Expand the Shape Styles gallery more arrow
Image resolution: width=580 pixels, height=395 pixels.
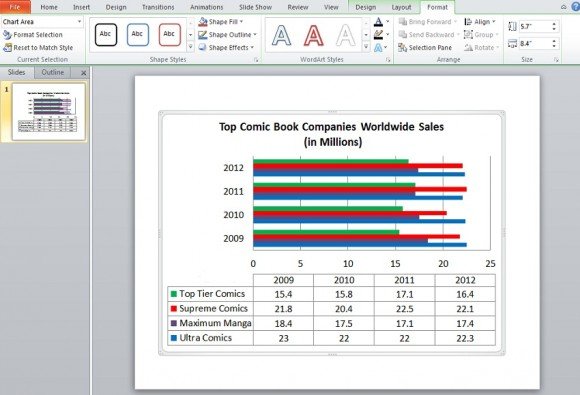pyautogui.click(x=190, y=47)
